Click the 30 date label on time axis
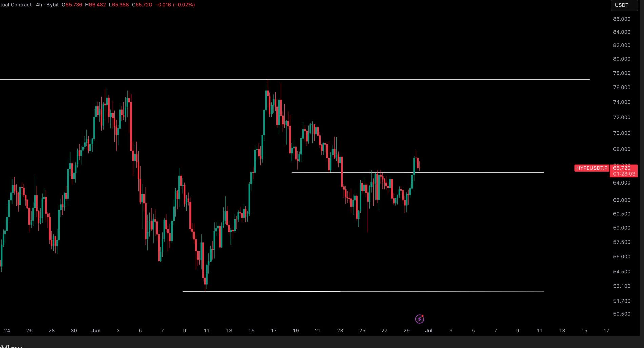The image size is (644, 348). click(x=74, y=331)
